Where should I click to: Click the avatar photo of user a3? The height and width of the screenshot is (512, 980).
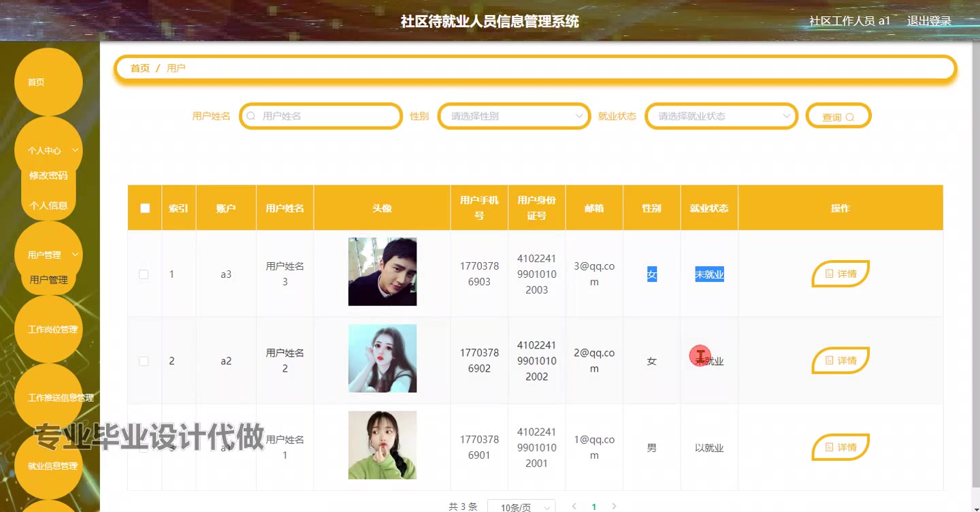(382, 272)
